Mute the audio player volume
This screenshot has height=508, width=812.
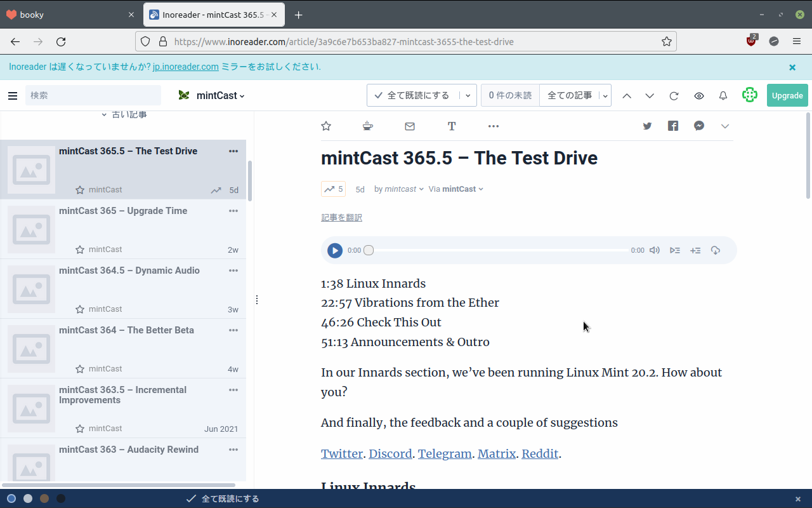tap(655, 250)
